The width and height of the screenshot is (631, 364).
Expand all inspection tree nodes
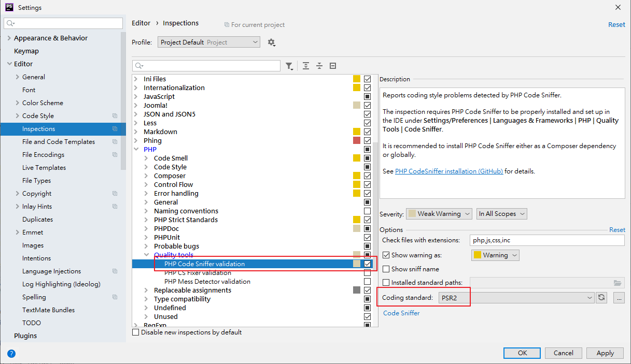pyautogui.click(x=305, y=66)
